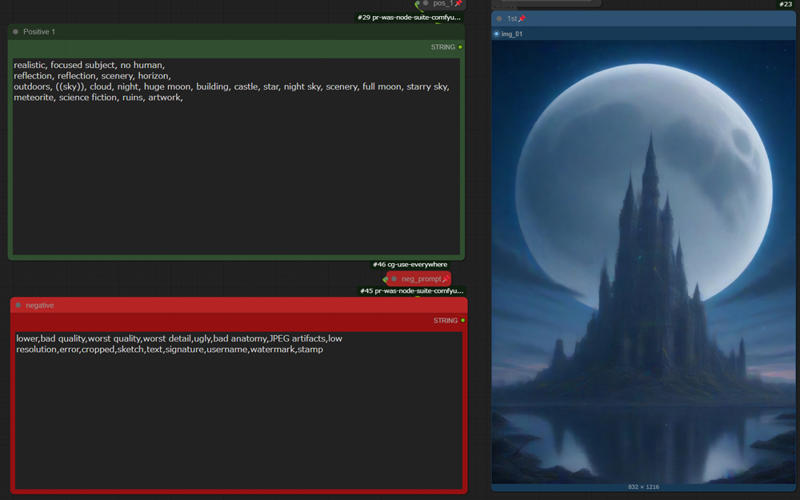
Task: Click the img_01 input port dot
Action: pos(497,34)
